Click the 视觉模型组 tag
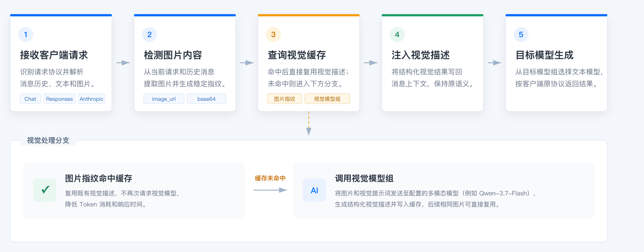644x252 pixels. (x=327, y=99)
